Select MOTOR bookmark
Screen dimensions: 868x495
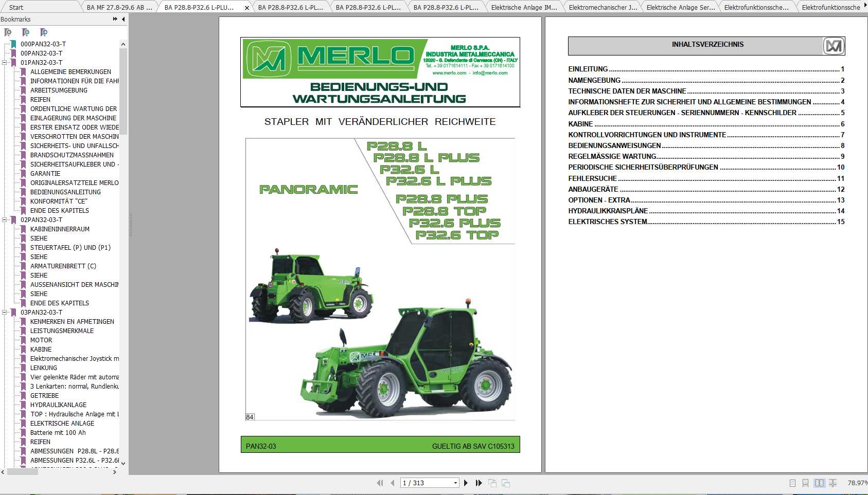coord(41,340)
